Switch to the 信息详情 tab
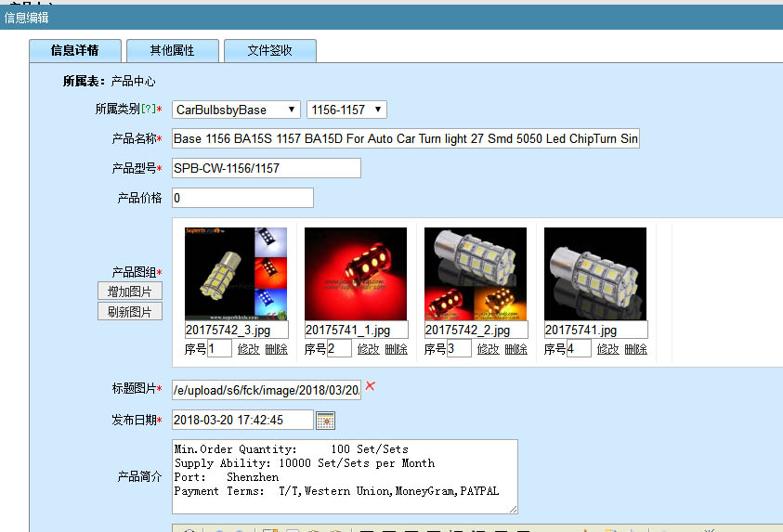The image size is (783, 532). 75,50
